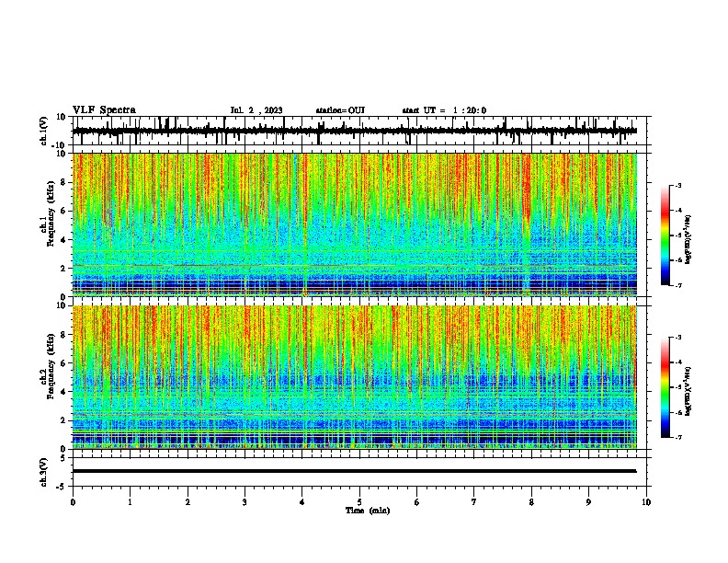Click the "4" kHz tick on ch.1 frequency axis
Viewport: 728px width, 563px height.
(x=64, y=240)
